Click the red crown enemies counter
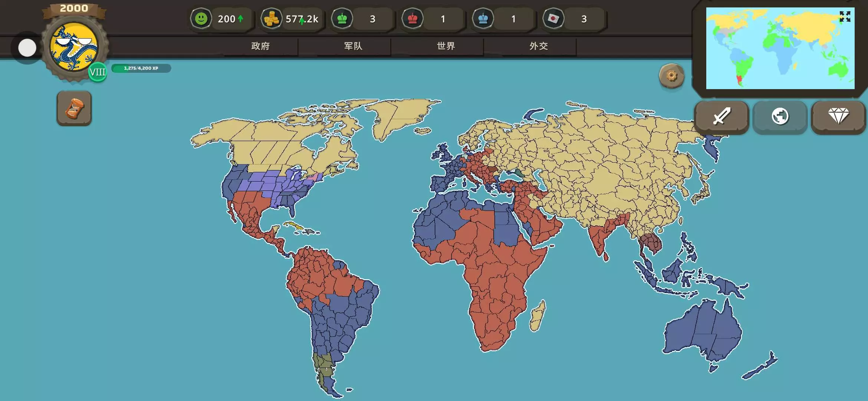 click(x=412, y=19)
